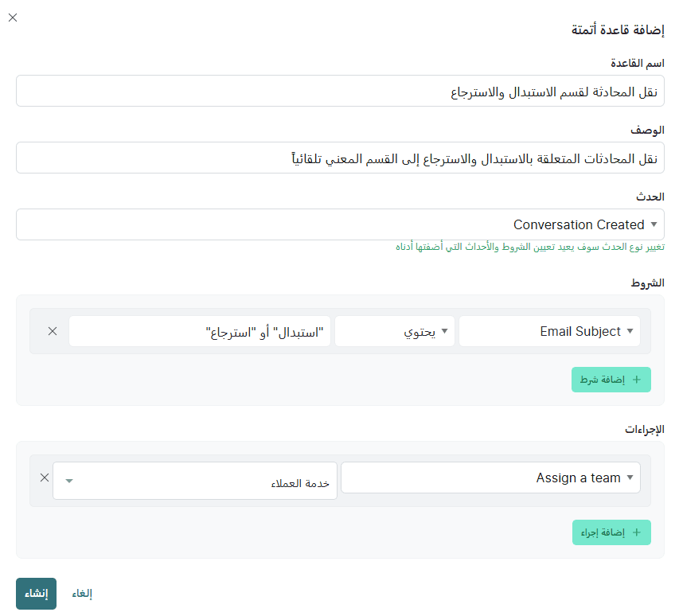Screen dimensions: 679x616
Task: Close the add automation rule dialog
Action: click(13, 18)
